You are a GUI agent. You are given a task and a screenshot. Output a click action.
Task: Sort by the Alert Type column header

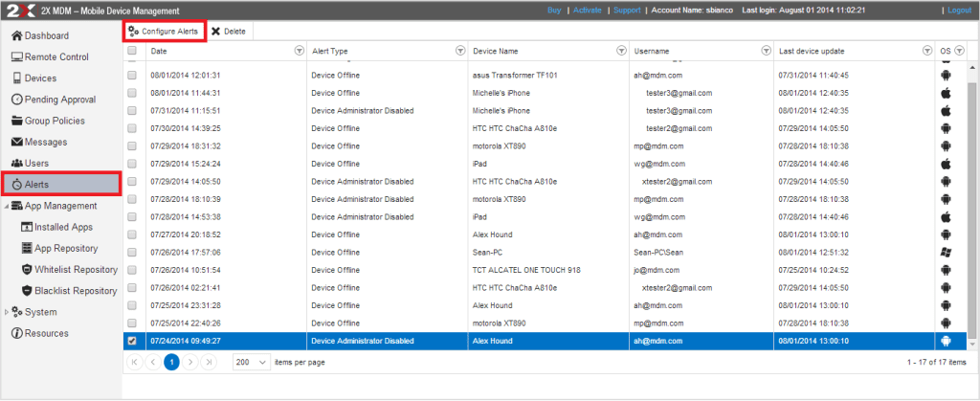[329, 52]
